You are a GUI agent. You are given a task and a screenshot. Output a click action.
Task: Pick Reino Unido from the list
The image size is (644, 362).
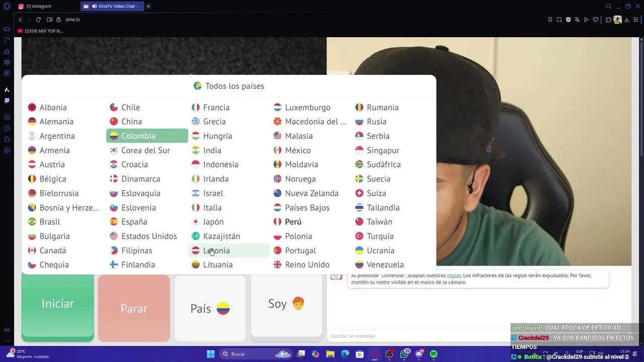point(310,264)
